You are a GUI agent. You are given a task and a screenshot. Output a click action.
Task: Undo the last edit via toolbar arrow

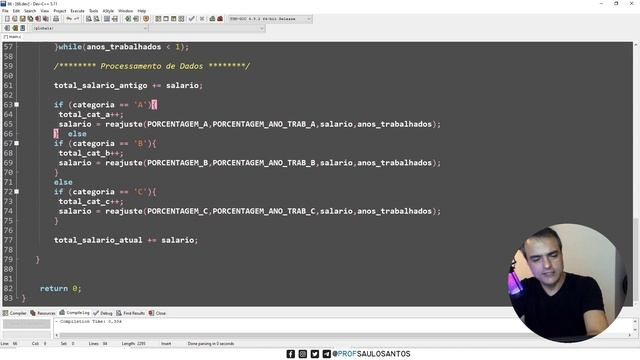tap(69, 19)
